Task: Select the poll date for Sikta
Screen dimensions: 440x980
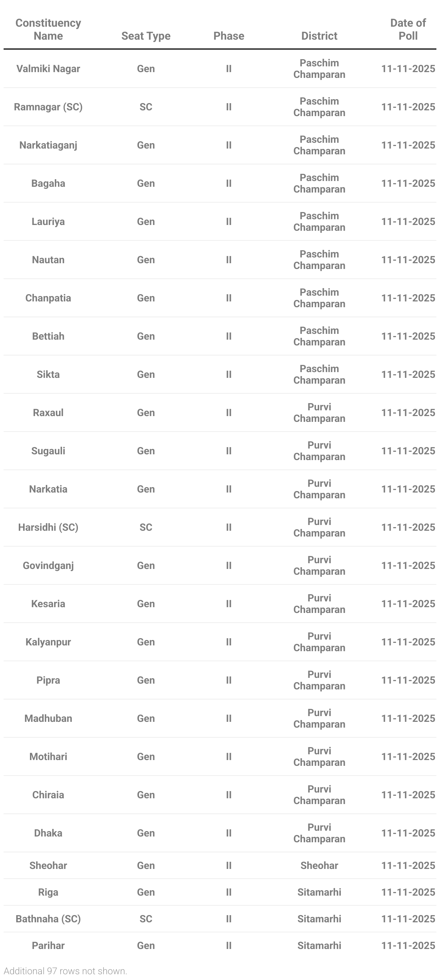Action: click(408, 374)
